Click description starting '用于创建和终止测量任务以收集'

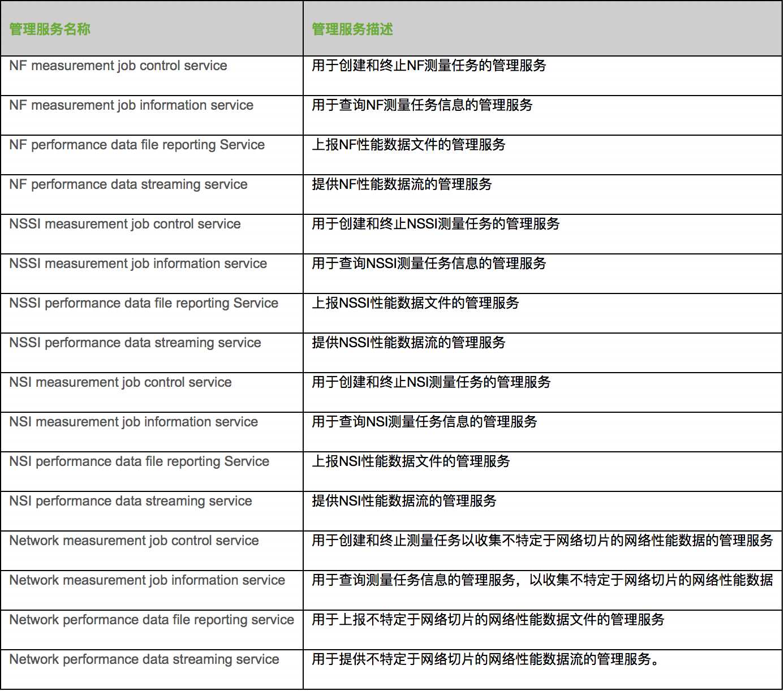tap(542, 541)
